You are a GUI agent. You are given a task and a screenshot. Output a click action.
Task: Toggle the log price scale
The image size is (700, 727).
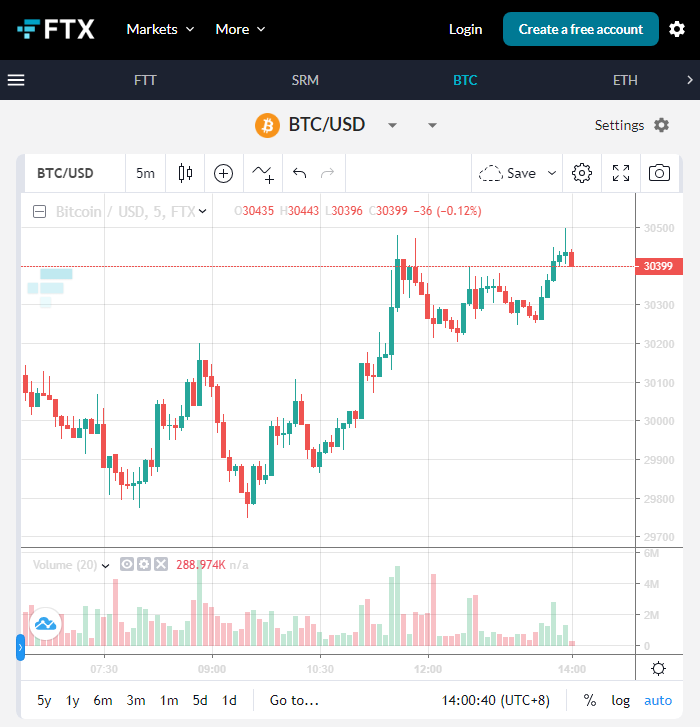point(621,700)
